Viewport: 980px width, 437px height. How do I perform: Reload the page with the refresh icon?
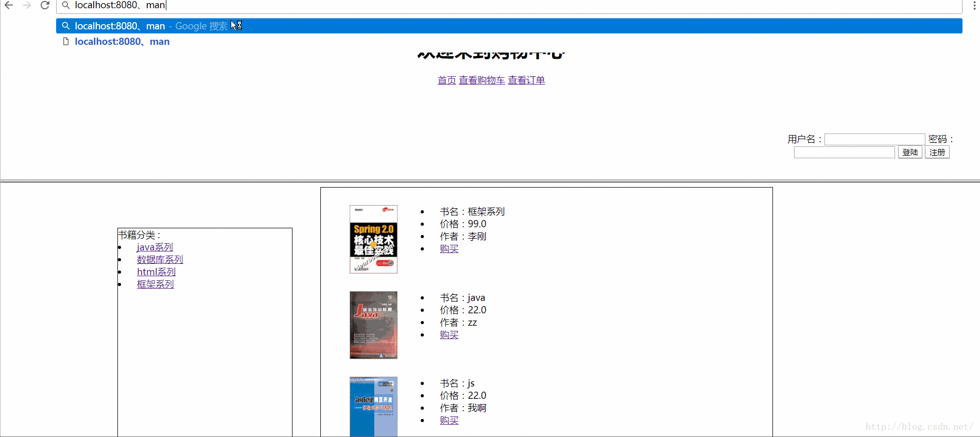[45, 5]
